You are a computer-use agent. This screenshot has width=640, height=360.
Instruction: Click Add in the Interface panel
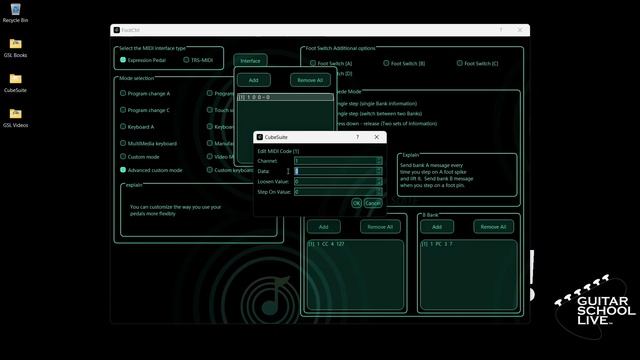click(x=253, y=80)
